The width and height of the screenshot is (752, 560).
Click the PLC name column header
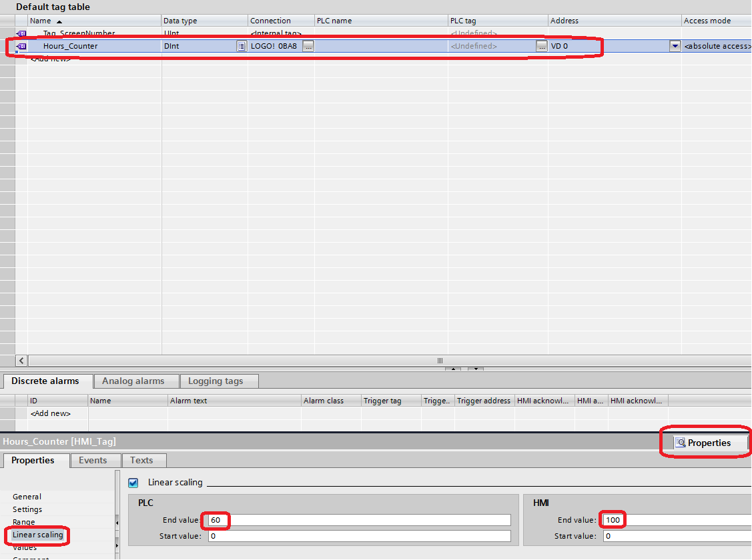pyautogui.click(x=381, y=21)
